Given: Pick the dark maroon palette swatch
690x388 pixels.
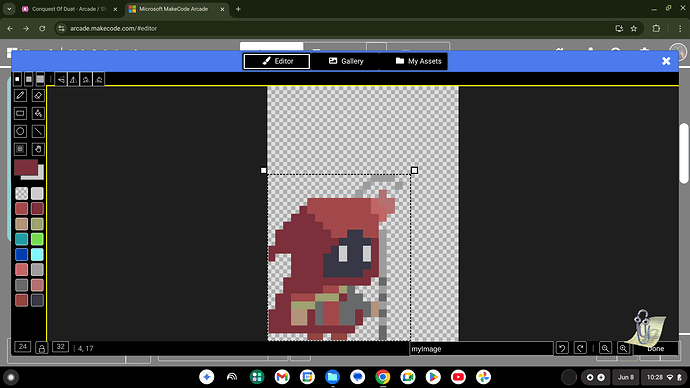Looking at the screenshot, I should (37, 209).
